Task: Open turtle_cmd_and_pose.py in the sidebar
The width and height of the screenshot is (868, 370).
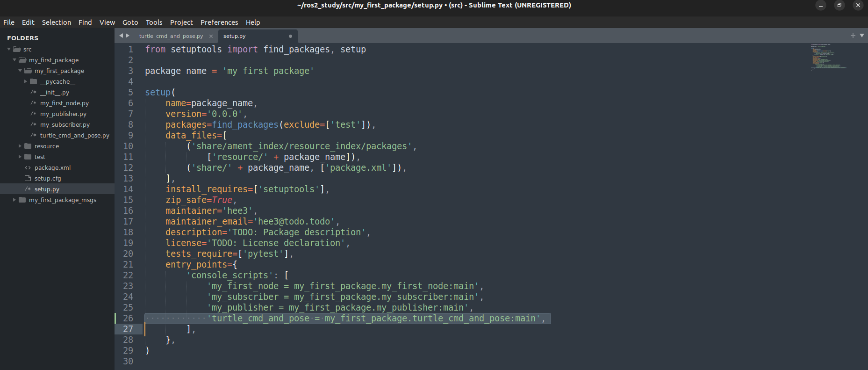Action: coord(75,136)
